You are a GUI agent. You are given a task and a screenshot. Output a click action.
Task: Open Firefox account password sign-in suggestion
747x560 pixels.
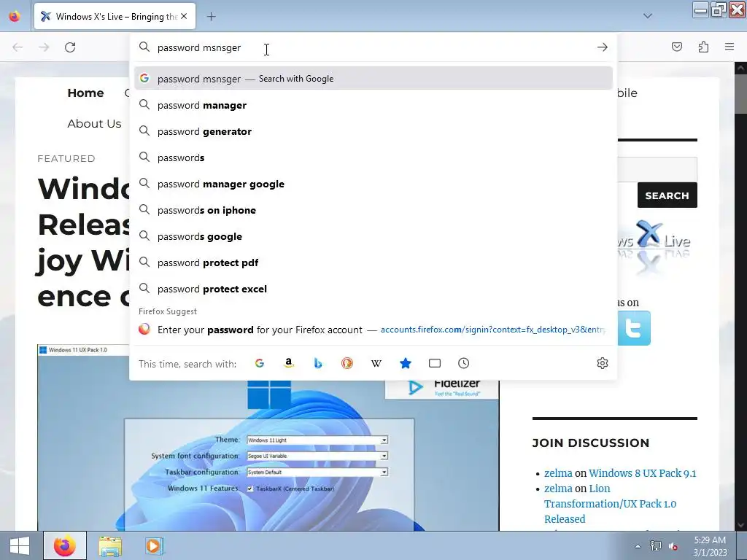point(373,330)
